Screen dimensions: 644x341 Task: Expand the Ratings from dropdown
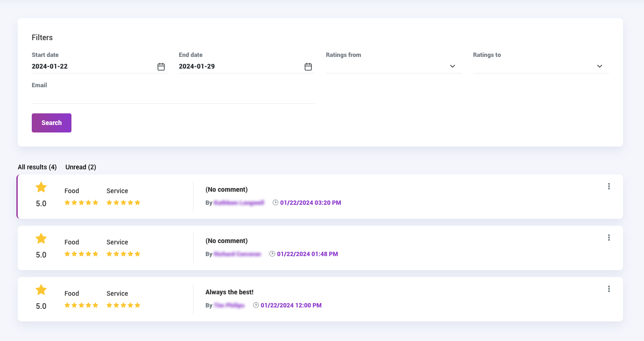point(394,66)
